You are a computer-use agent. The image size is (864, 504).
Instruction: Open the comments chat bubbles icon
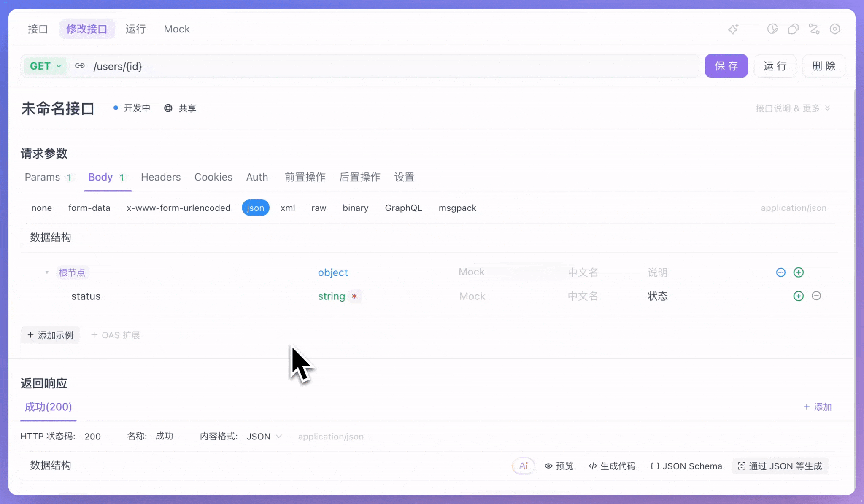click(x=793, y=29)
